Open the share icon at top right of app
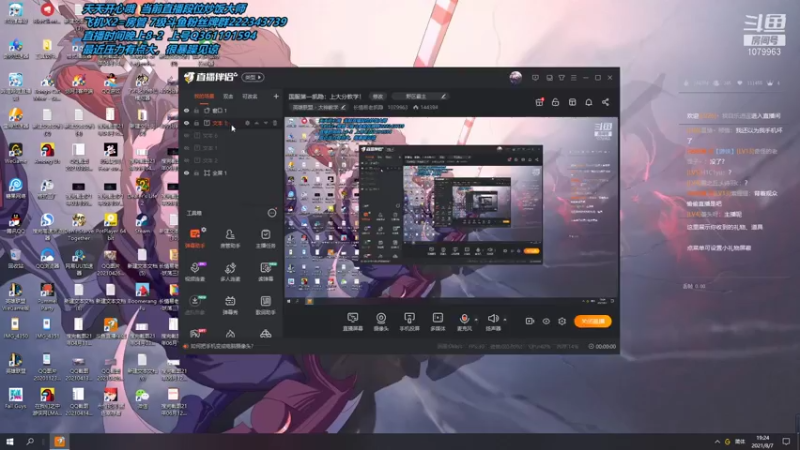 (605, 102)
